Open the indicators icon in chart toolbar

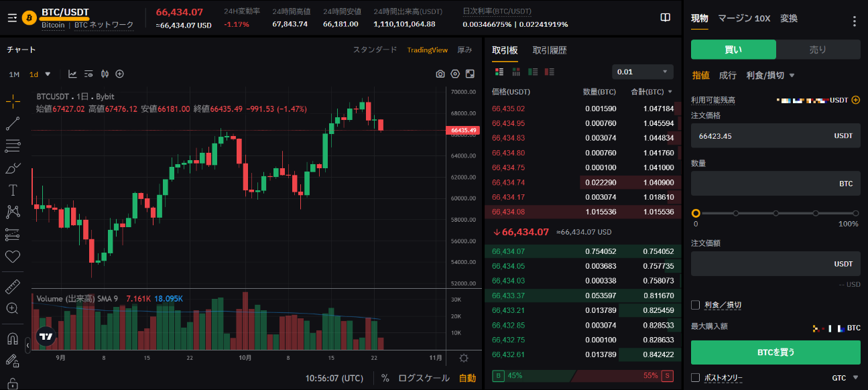72,74
